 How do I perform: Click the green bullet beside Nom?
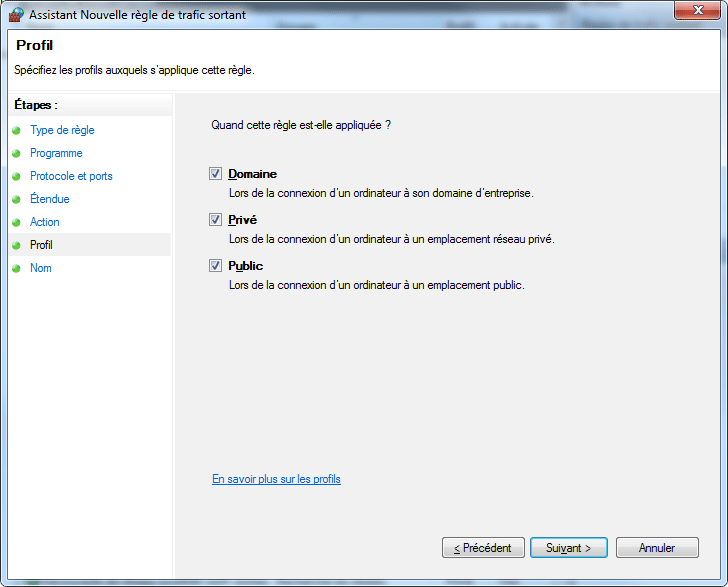tap(16, 269)
